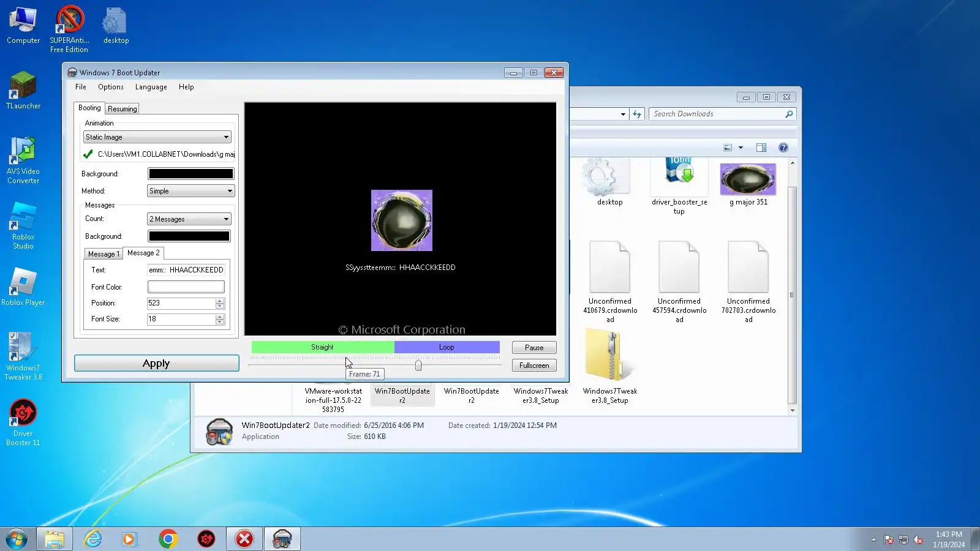Open Roblox Studio shortcut
Screen dimensions: 980x551
pyautogui.click(x=23, y=226)
